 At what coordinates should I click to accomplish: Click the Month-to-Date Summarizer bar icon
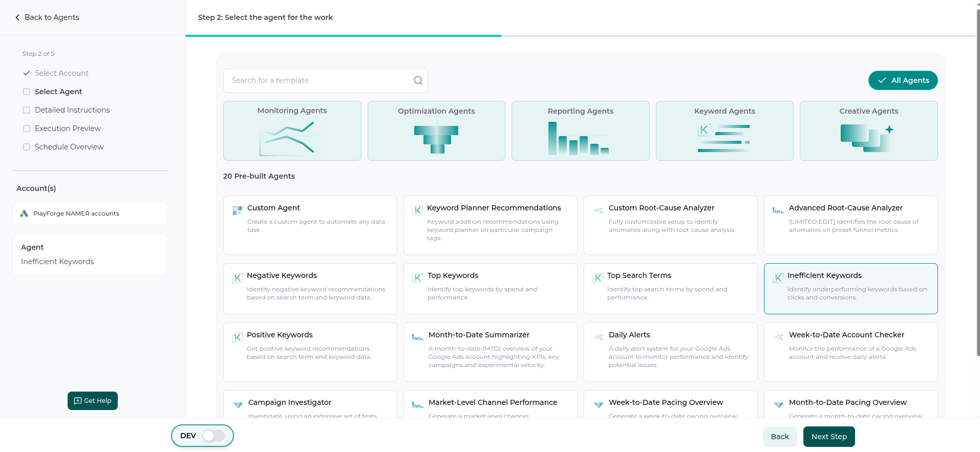(x=418, y=337)
